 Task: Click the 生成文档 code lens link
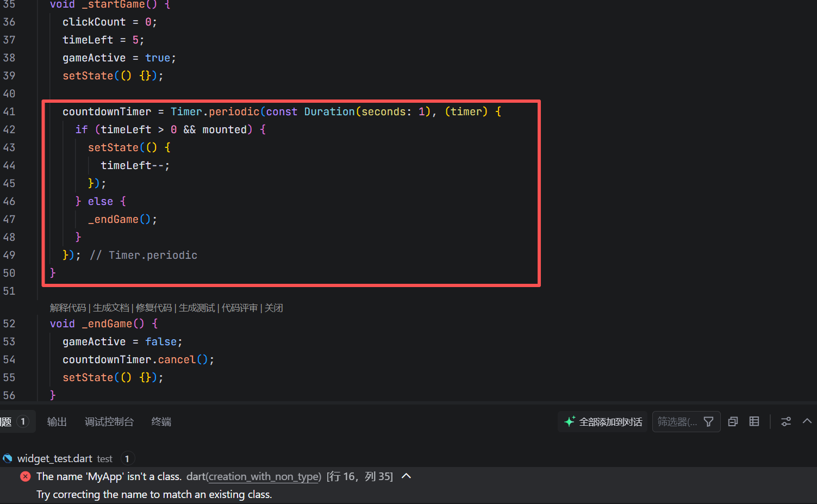(111, 308)
